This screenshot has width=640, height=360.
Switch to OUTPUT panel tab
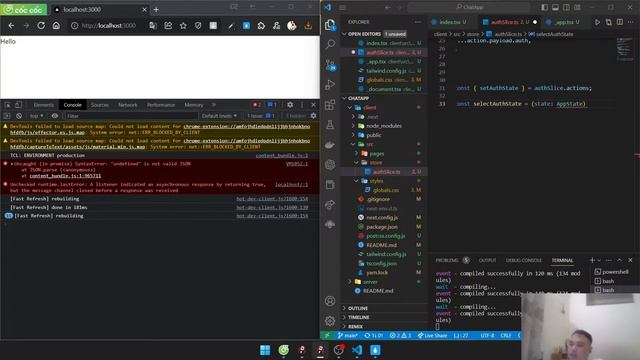tap(487, 260)
